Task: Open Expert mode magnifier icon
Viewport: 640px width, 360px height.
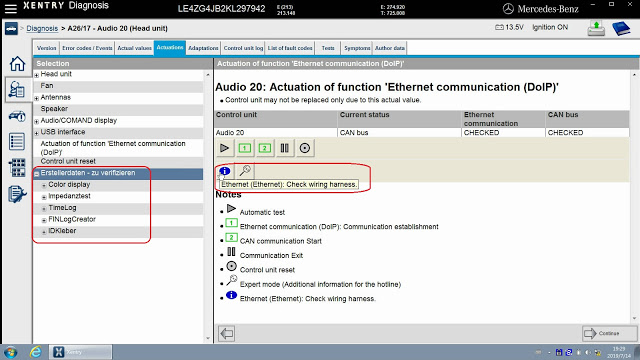Action: pyautogui.click(x=245, y=171)
